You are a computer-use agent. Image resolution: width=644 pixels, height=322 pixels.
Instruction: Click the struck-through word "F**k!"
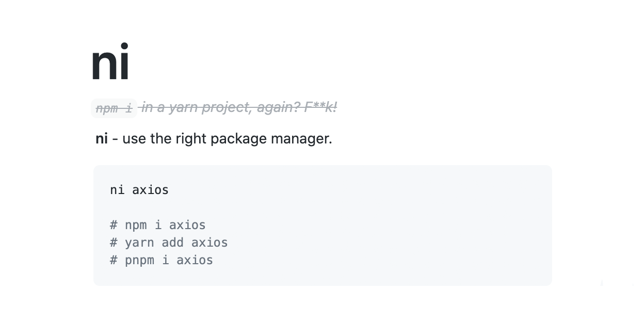[x=320, y=107]
